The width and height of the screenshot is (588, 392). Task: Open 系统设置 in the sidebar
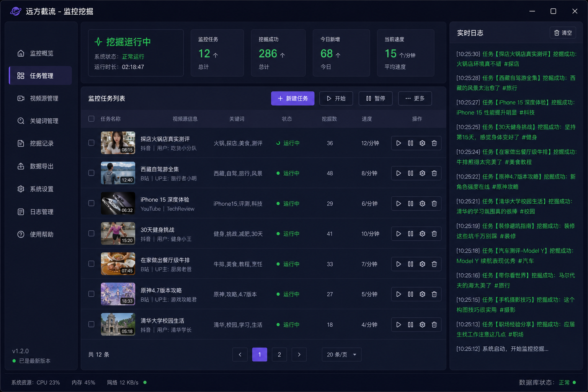pyautogui.click(x=40, y=189)
